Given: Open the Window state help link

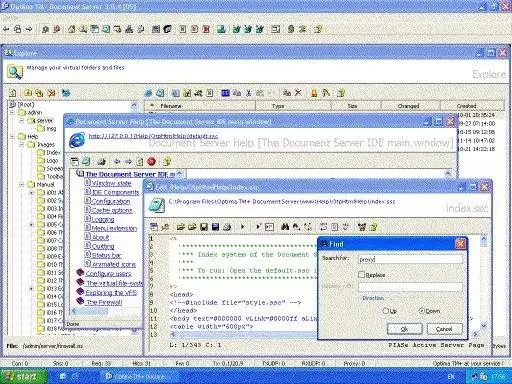Looking at the screenshot, I should click(x=112, y=183).
